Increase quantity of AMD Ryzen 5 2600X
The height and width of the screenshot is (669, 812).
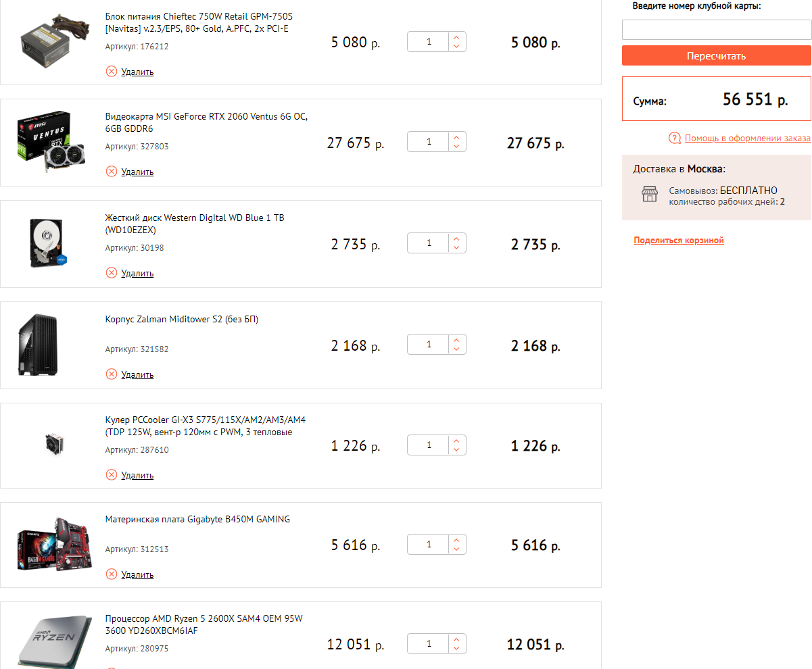pyautogui.click(x=456, y=639)
